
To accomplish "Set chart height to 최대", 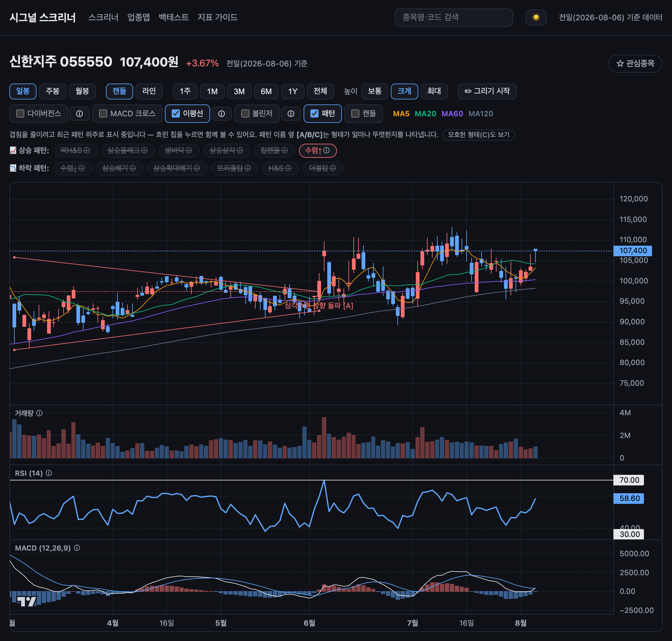I will tap(434, 91).
